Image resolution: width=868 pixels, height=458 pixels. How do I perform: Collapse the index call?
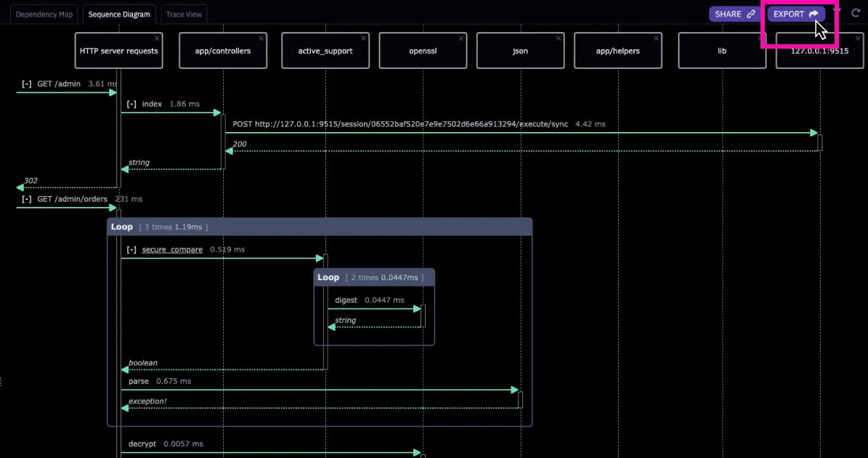click(x=131, y=104)
